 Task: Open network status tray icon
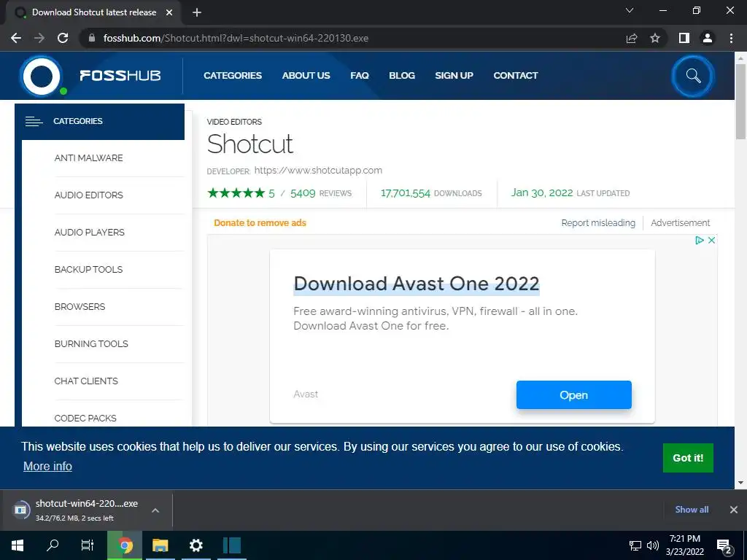pos(635,545)
